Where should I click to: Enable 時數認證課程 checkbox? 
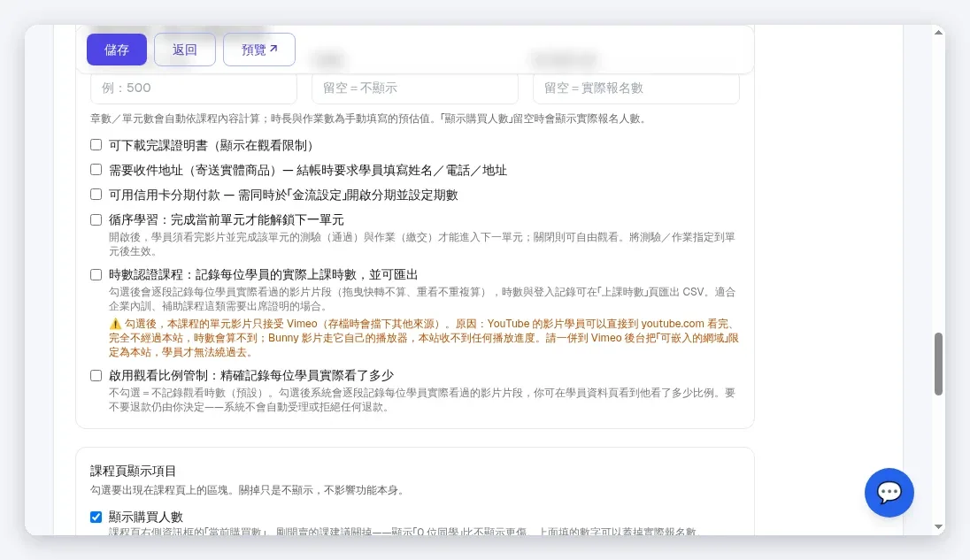[96, 274]
